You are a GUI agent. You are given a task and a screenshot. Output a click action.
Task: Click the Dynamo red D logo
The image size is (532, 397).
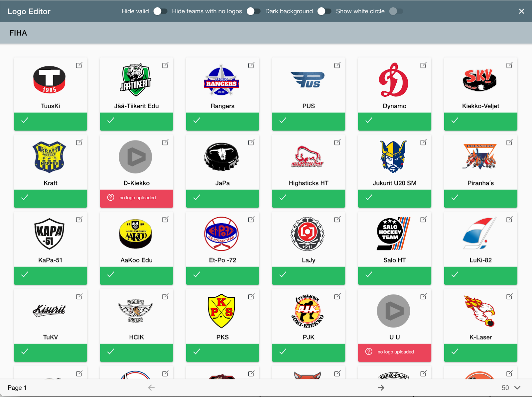pos(393,80)
